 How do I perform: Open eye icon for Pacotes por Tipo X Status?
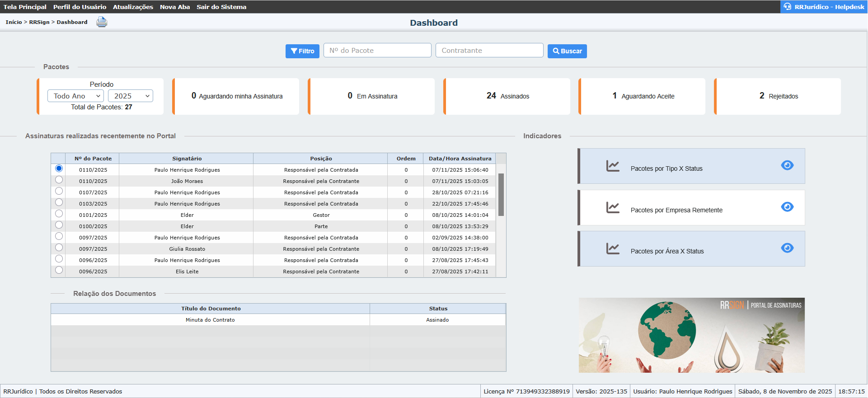[x=787, y=165]
